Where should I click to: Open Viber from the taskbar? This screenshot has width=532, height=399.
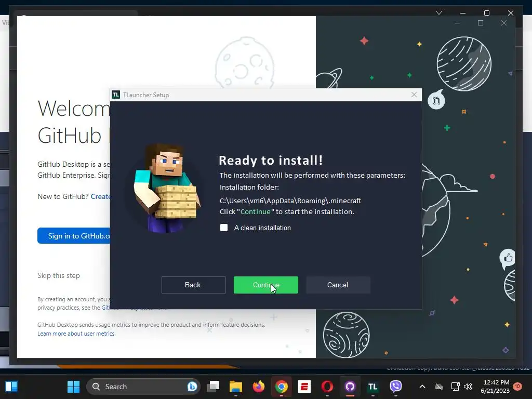(x=395, y=387)
